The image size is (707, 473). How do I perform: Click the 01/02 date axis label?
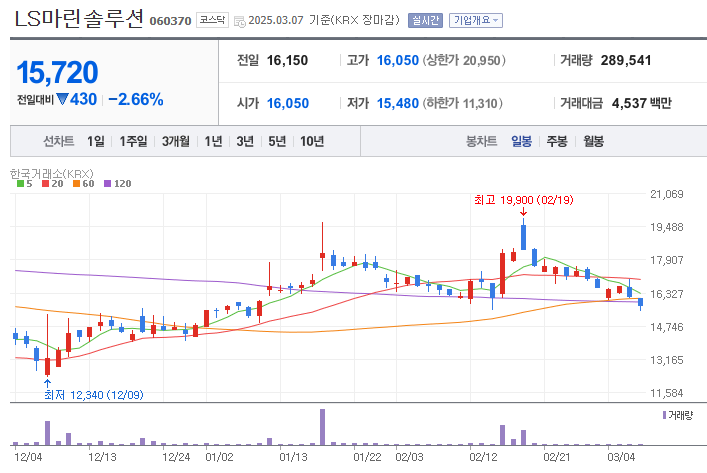[219, 457]
